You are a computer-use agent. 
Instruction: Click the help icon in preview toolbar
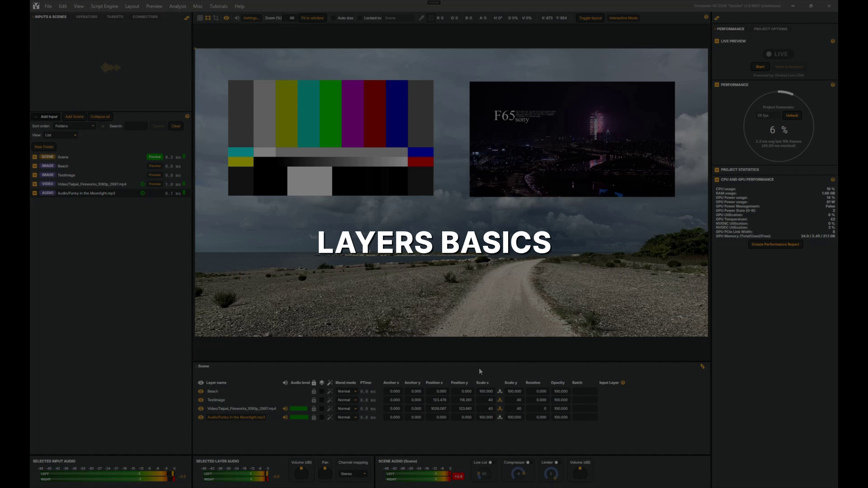[x=706, y=17]
